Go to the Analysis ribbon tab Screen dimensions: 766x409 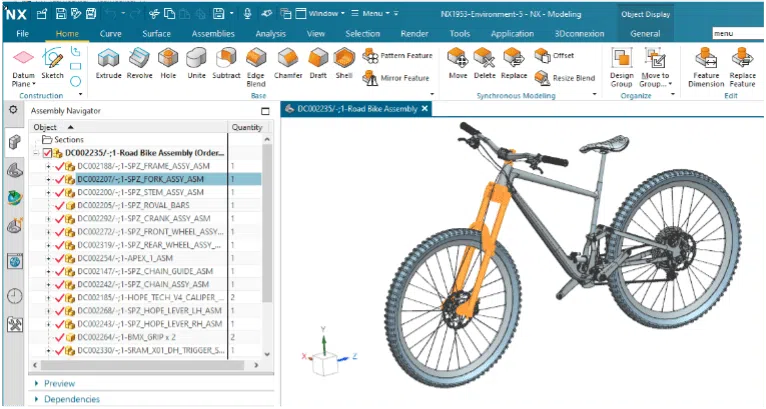pos(270,34)
